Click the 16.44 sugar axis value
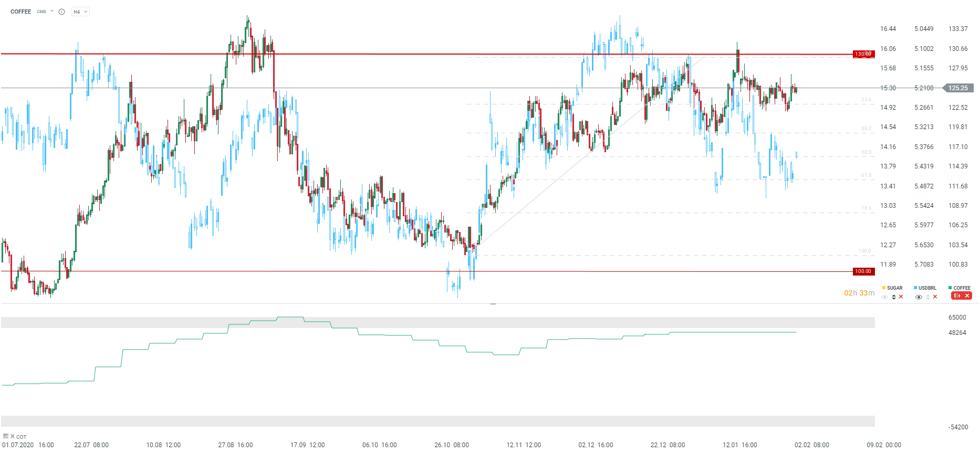The width and height of the screenshot is (980, 454). pyautogui.click(x=888, y=29)
